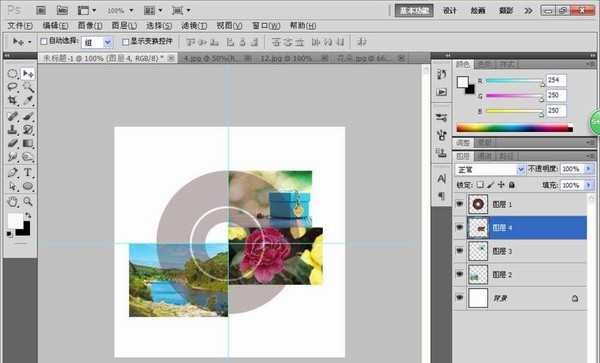The height and width of the screenshot is (363, 600).
Task: Select the Move tool in toolbox
Action: coord(28,73)
